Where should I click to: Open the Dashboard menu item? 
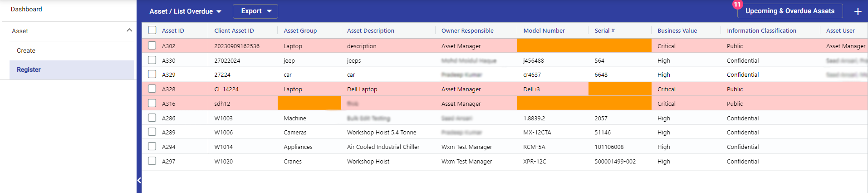(x=26, y=9)
